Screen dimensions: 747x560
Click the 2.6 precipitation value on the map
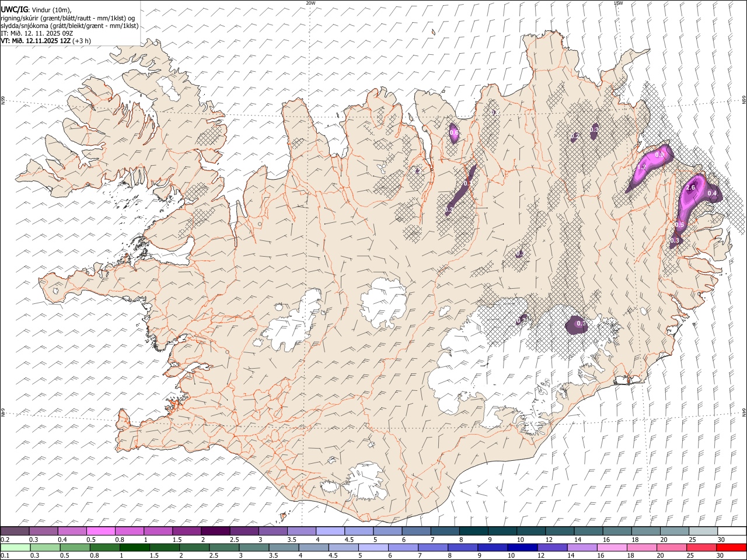click(690, 187)
